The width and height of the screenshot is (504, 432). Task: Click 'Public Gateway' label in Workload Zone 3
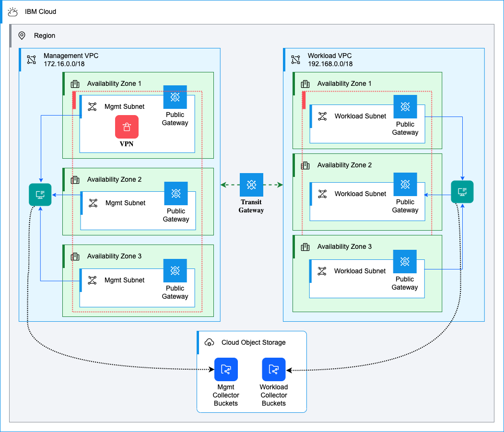[x=405, y=283]
